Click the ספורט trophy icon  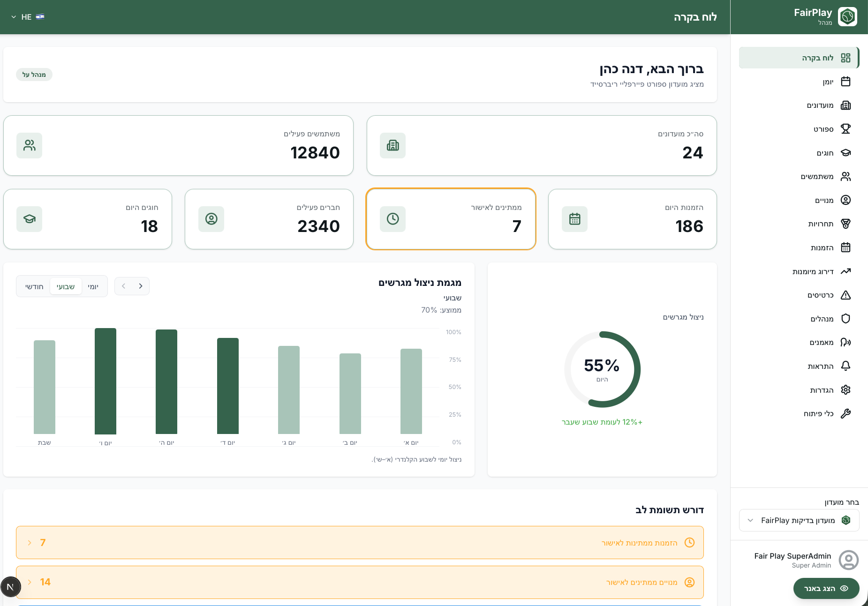coord(845,129)
